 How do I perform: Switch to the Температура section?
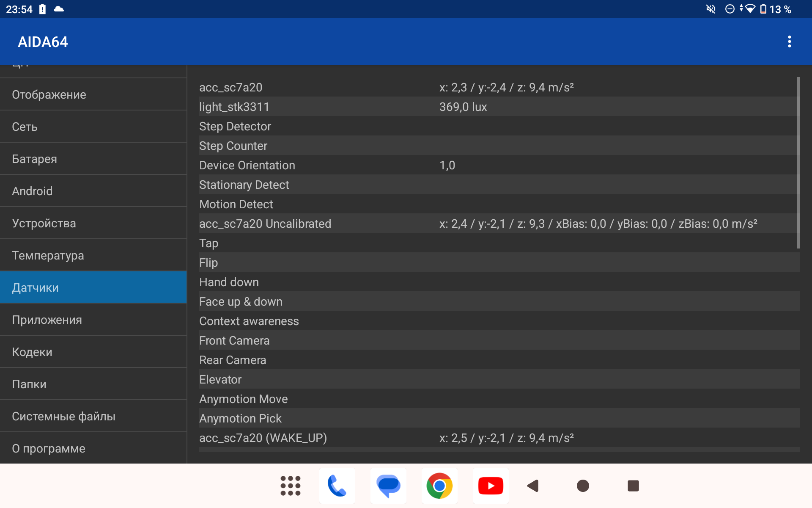(x=93, y=255)
